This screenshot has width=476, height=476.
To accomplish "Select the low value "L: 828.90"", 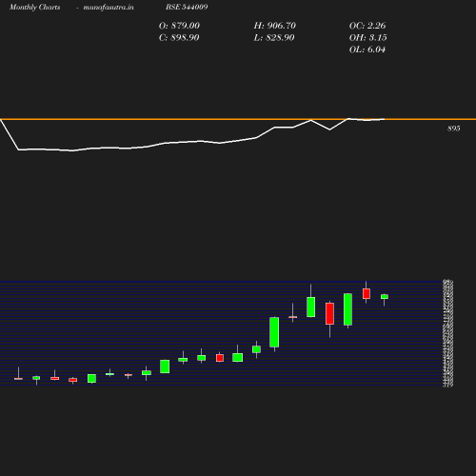I will [x=274, y=38].
